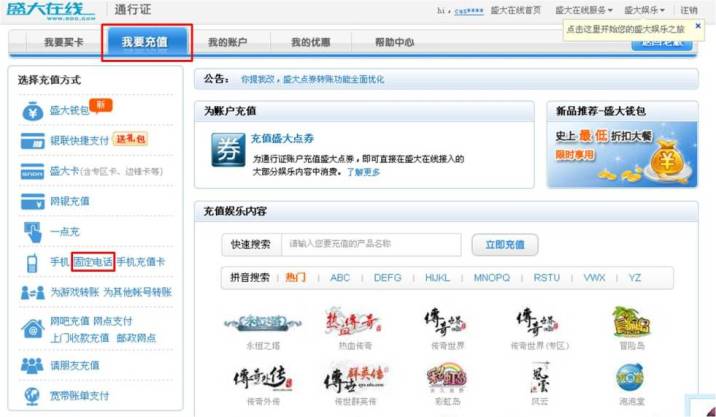Select the 传奇世界(专区) game logo
This screenshot has height=417, width=716.
click(537, 322)
